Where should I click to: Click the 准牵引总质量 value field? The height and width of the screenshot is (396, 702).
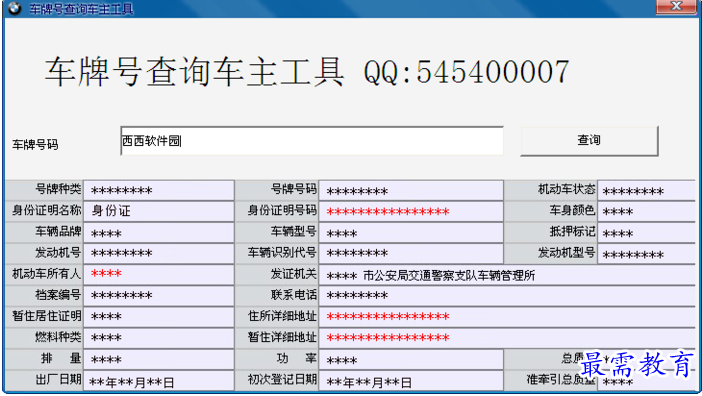(x=646, y=381)
